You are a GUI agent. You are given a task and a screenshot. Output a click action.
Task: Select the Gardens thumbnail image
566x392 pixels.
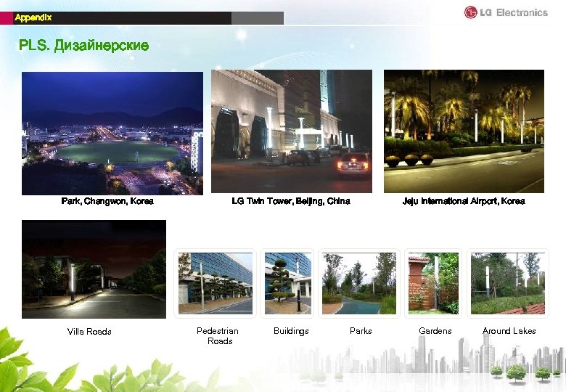coord(433,283)
